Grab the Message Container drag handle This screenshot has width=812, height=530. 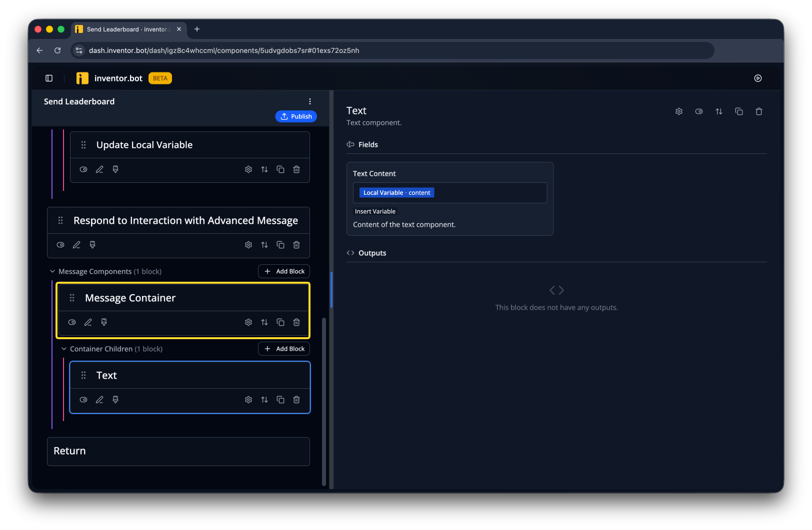(72, 298)
